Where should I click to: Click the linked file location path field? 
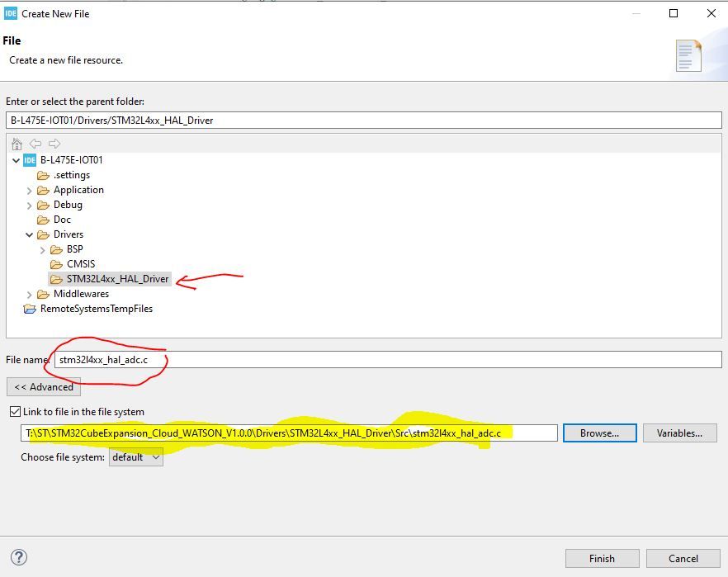pyautogui.click(x=289, y=433)
